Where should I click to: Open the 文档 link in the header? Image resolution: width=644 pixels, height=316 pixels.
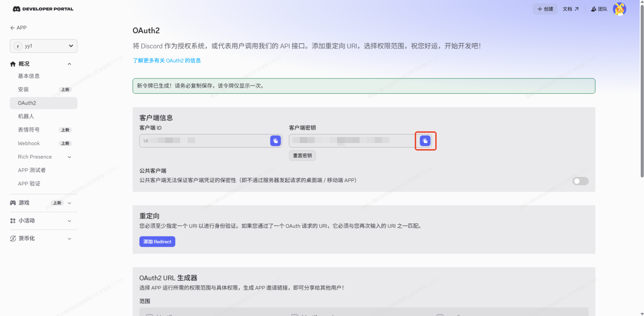pos(571,9)
